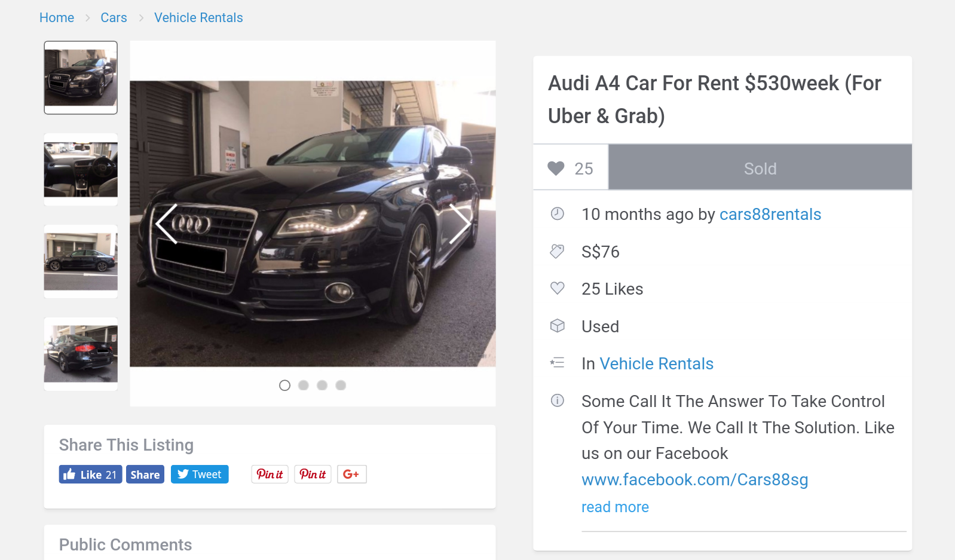The height and width of the screenshot is (560, 955).
Task: Select the first carousel dot indicator
Action: tap(284, 385)
